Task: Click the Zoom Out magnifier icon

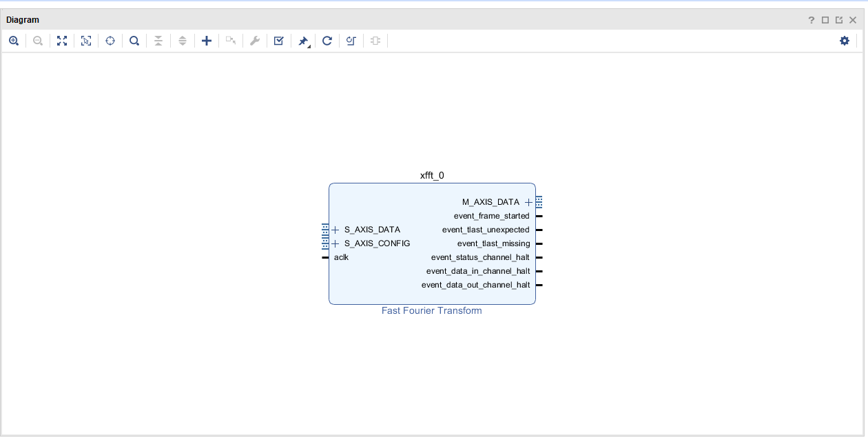Action: [x=38, y=41]
